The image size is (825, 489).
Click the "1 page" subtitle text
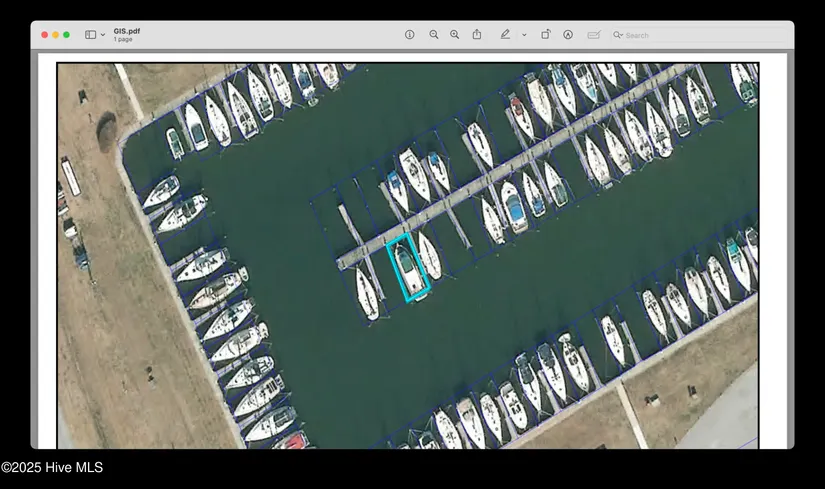[x=124, y=40]
